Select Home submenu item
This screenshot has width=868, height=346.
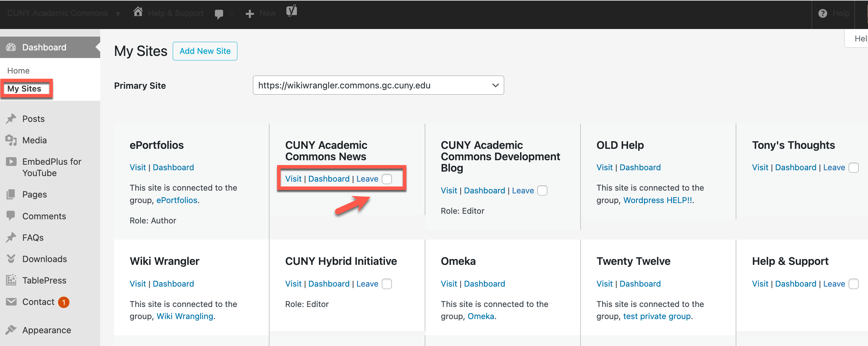click(18, 71)
